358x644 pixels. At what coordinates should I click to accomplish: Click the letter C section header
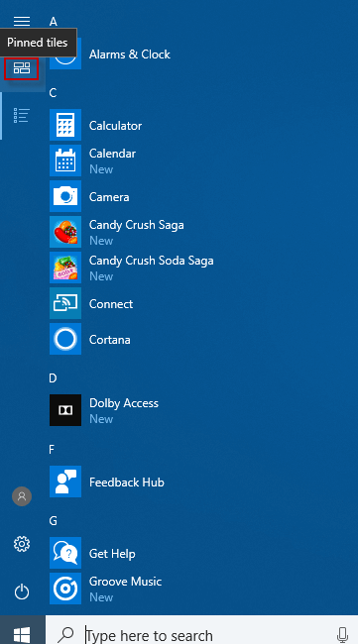pos(53,93)
